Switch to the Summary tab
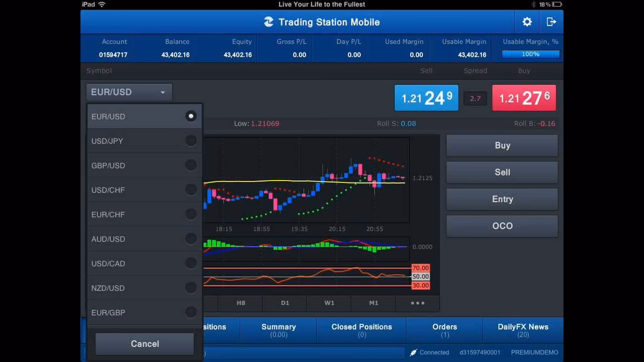 [x=279, y=330]
